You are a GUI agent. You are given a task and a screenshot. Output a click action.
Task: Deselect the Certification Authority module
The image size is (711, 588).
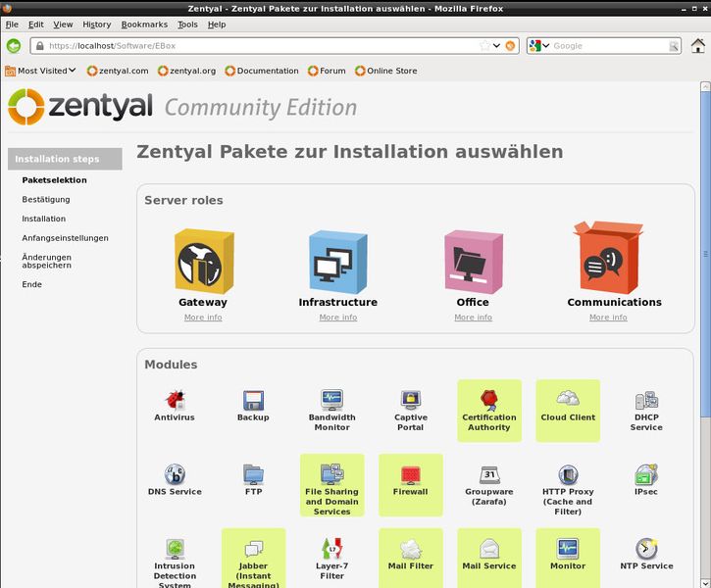(x=489, y=411)
